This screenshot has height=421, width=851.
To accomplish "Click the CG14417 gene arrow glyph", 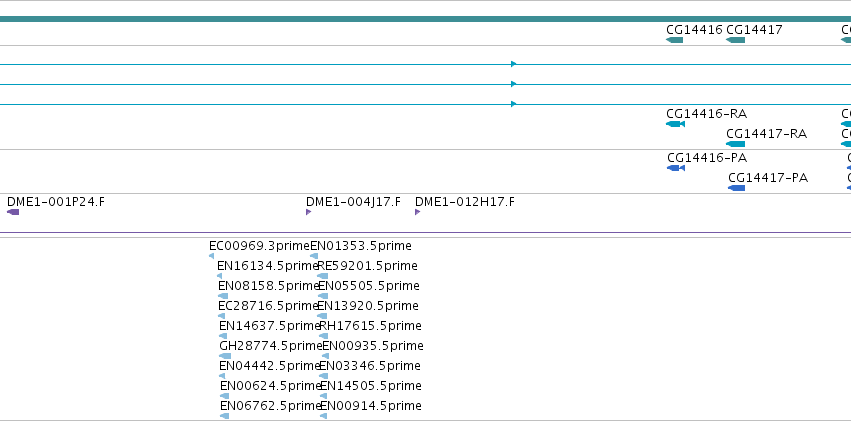I will (x=735, y=40).
